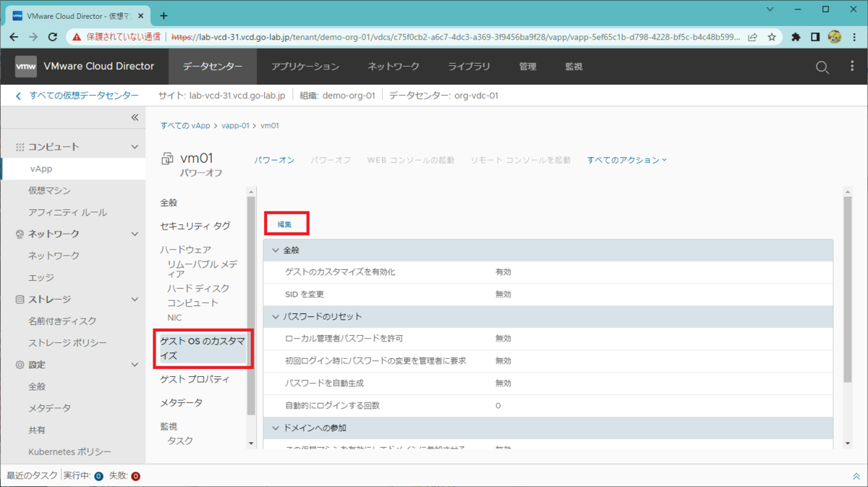Open Chrome extensions puzzle icon
This screenshot has height=487, width=868.
click(x=796, y=37)
